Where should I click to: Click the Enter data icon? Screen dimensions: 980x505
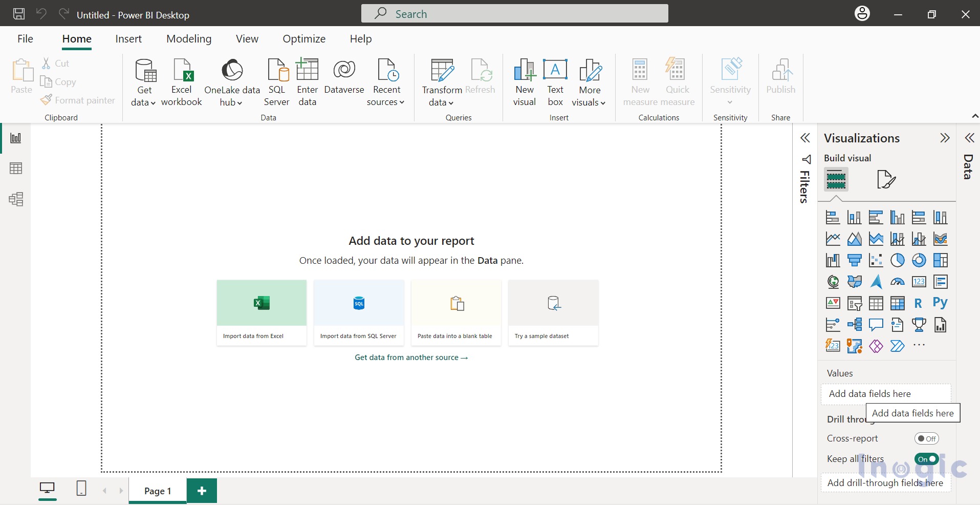307,71
